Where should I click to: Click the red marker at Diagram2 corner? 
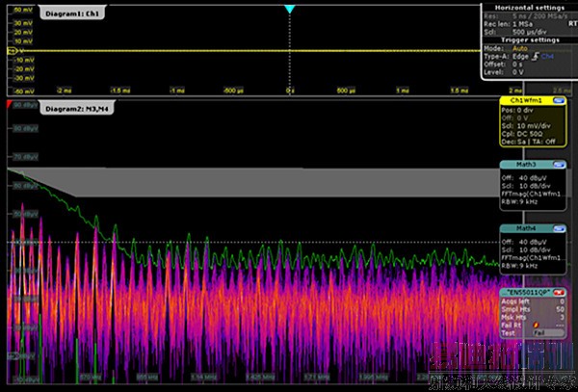[10, 103]
